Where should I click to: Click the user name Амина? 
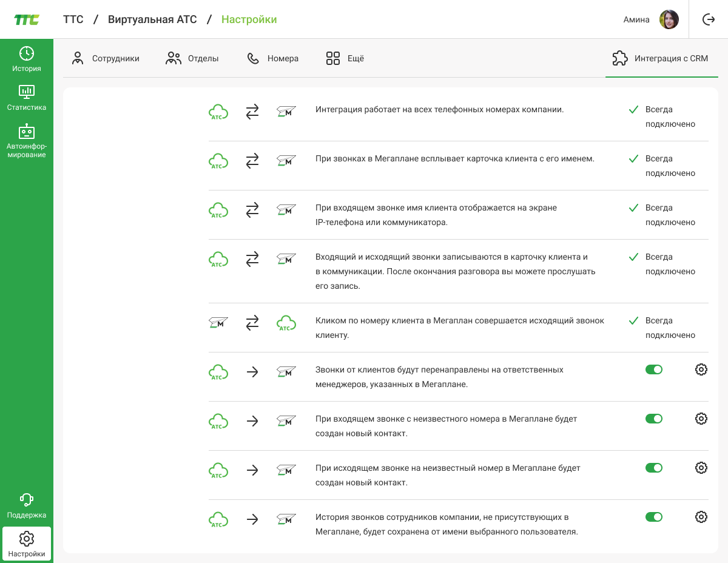pyautogui.click(x=636, y=19)
